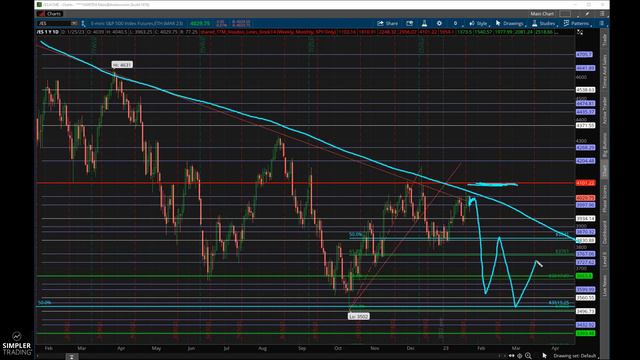Click the 4204.48 price level label
Image resolution: width=640 pixels, height=360 pixels.
(585, 161)
